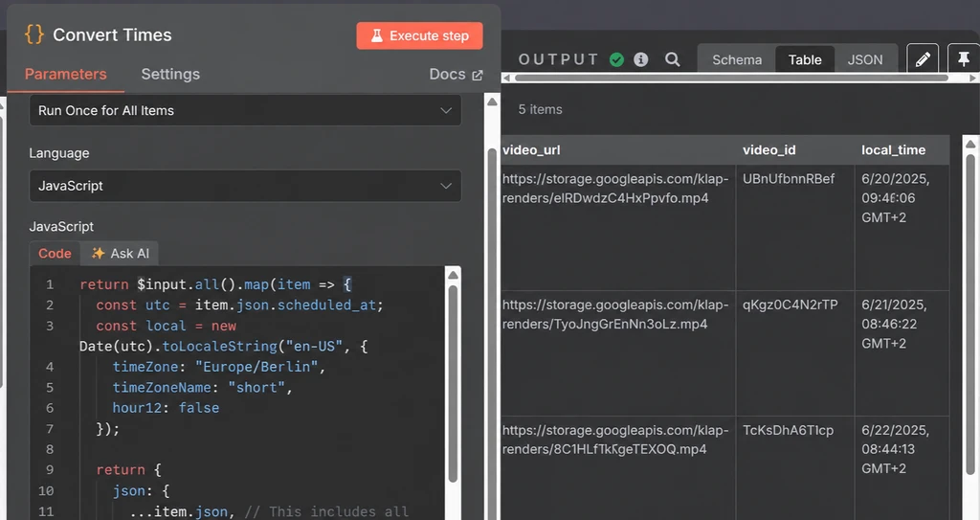
Task: Click the Execute step button
Action: point(419,35)
